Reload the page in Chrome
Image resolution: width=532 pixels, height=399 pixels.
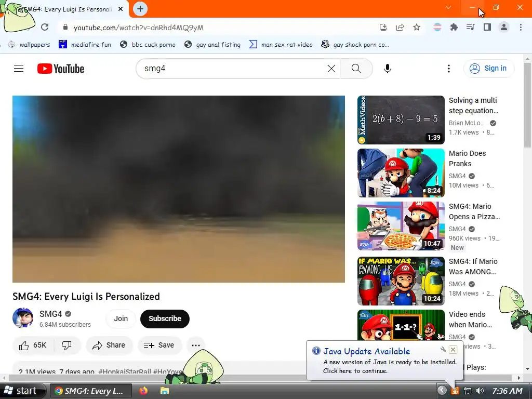click(x=45, y=27)
